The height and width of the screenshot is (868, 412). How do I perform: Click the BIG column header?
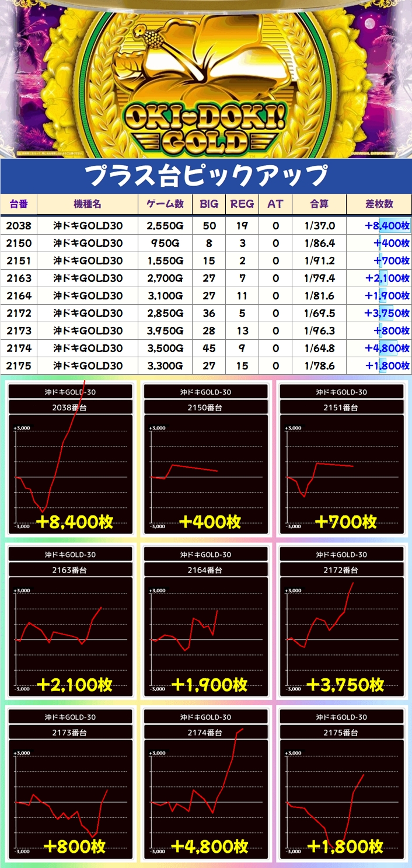point(209,204)
